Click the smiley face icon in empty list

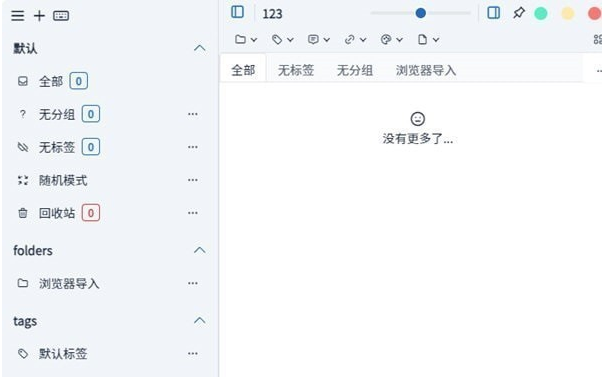(417, 119)
